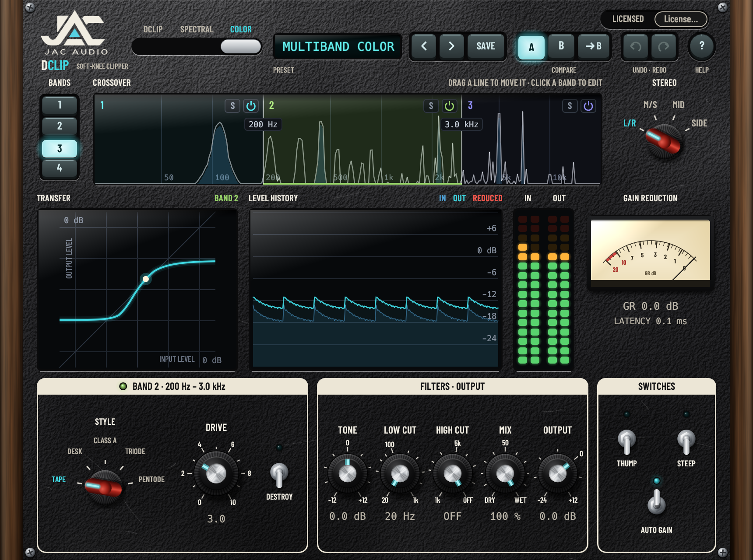Click the HIGH CUT knob
The height and width of the screenshot is (560, 753).
point(452,473)
